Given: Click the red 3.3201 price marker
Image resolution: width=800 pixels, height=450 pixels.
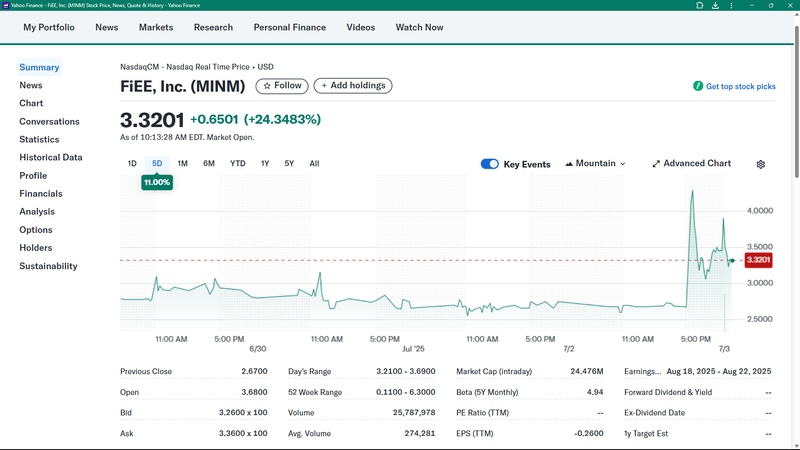Looking at the screenshot, I should pos(758,260).
